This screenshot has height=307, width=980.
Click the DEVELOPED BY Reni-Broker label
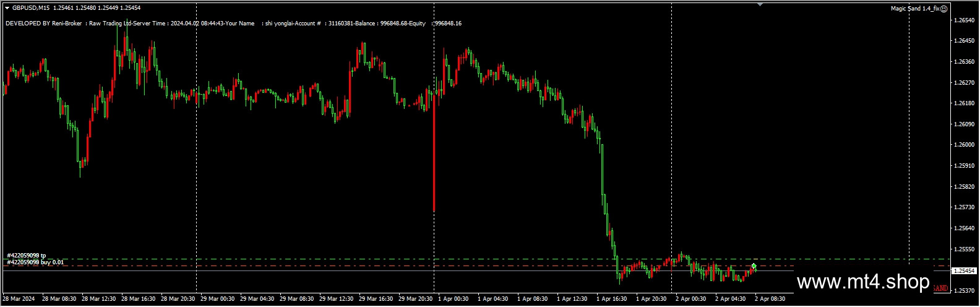44,24
